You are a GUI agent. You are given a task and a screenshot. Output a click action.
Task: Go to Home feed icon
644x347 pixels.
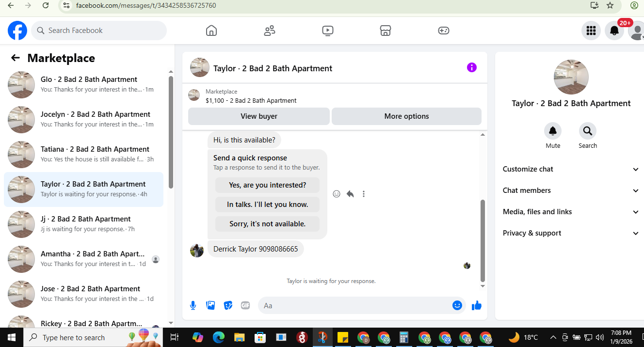coord(211,31)
